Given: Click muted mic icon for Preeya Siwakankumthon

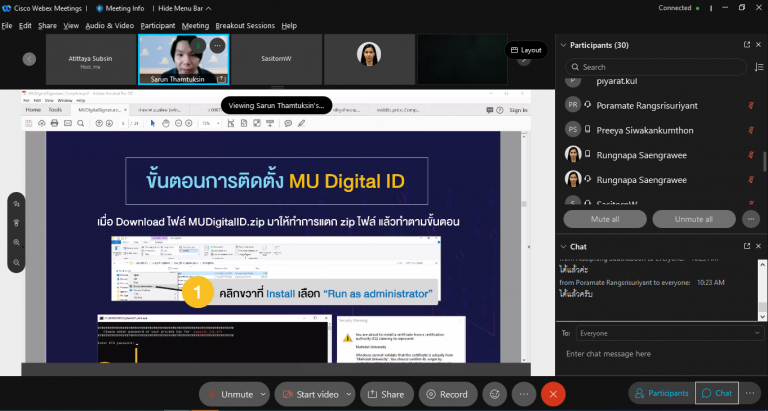Looking at the screenshot, I should 751,130.
